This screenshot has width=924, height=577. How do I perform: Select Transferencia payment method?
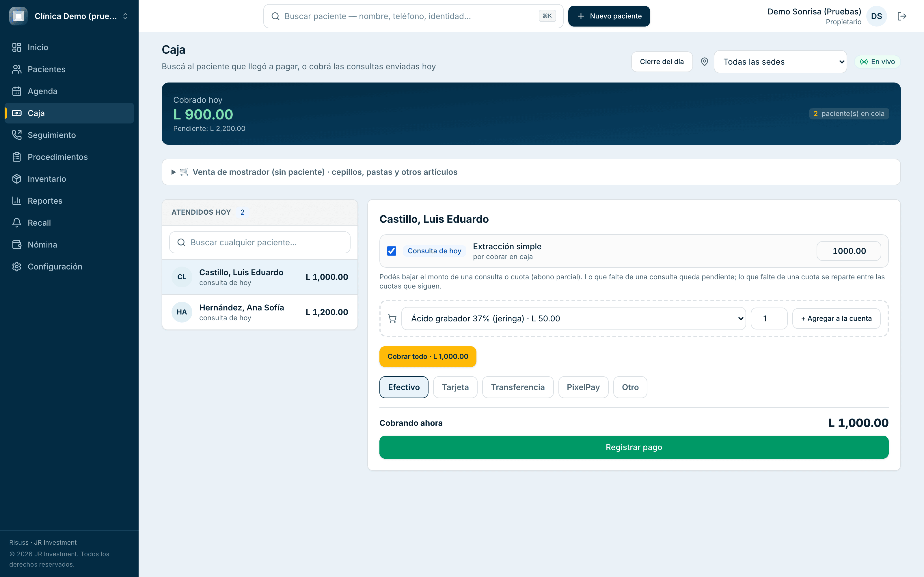pyautogui.click(x=518, y=387)
